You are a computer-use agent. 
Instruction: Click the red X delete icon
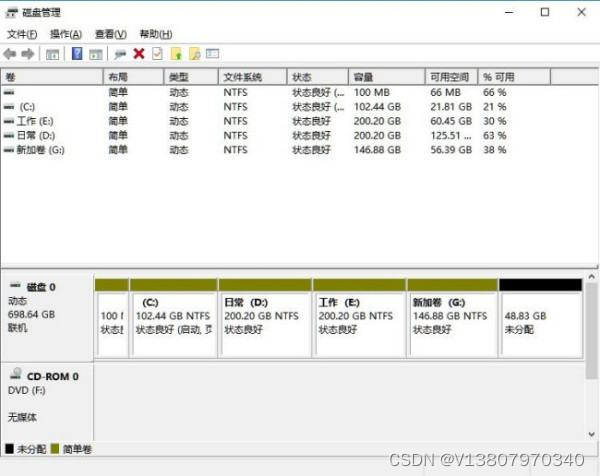click(x=139, y=54)
